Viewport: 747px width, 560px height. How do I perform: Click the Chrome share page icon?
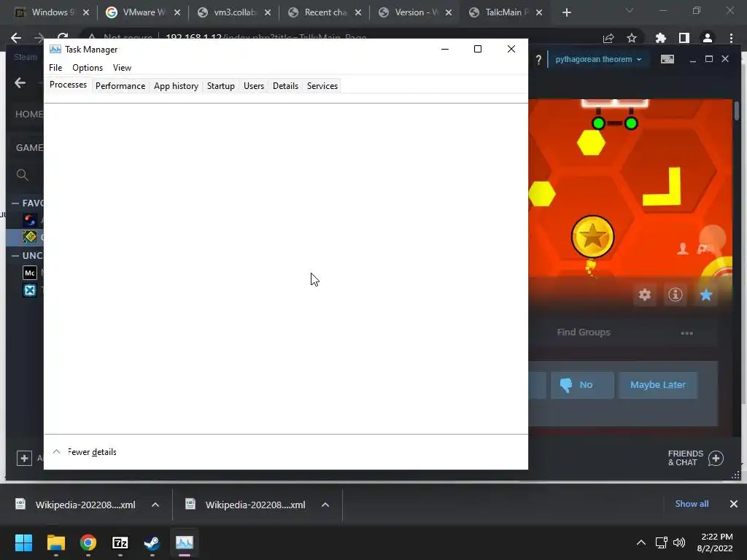point(608,38)
